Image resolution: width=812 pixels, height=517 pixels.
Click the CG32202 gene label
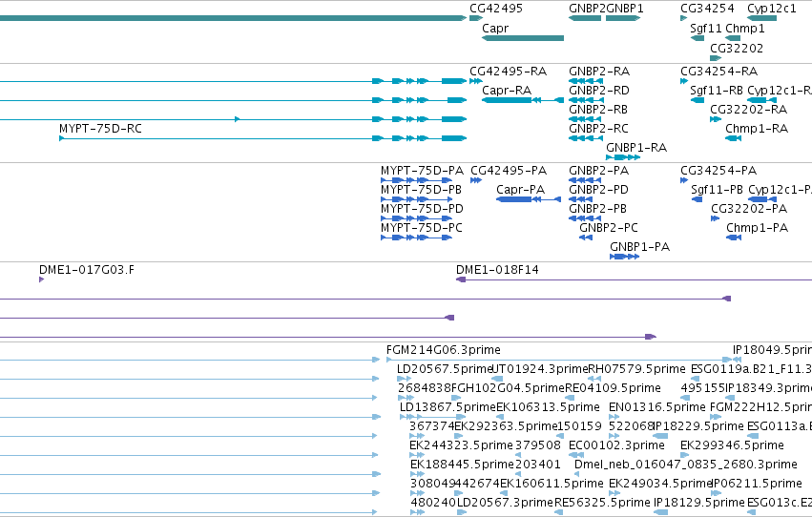737,48
